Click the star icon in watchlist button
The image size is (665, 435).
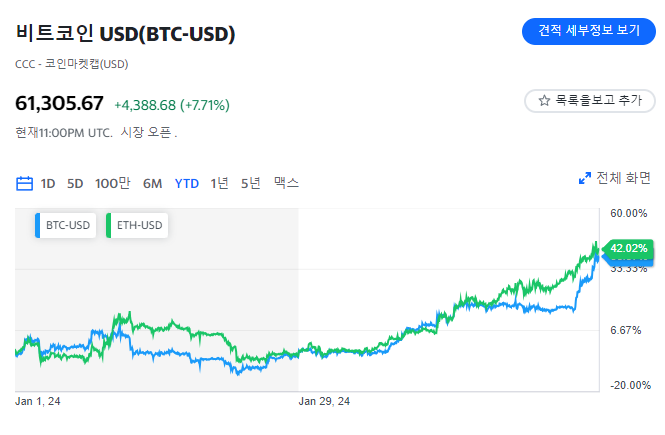[544, 100]
